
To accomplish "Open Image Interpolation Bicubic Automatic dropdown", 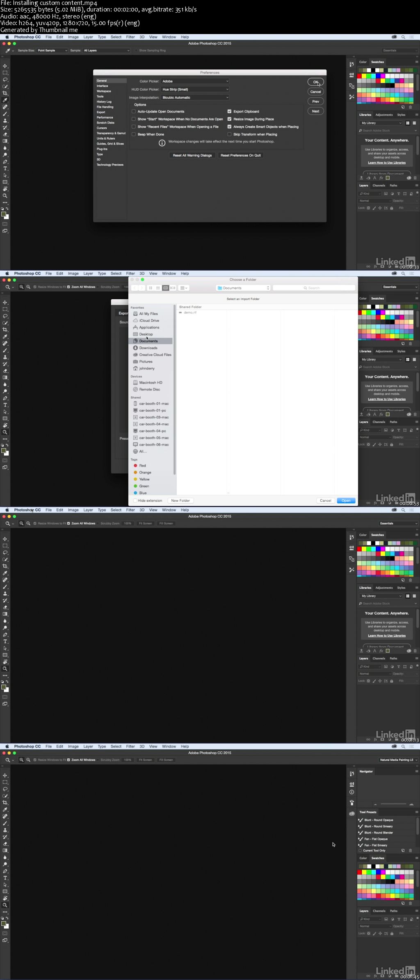I will click(195, 97).
